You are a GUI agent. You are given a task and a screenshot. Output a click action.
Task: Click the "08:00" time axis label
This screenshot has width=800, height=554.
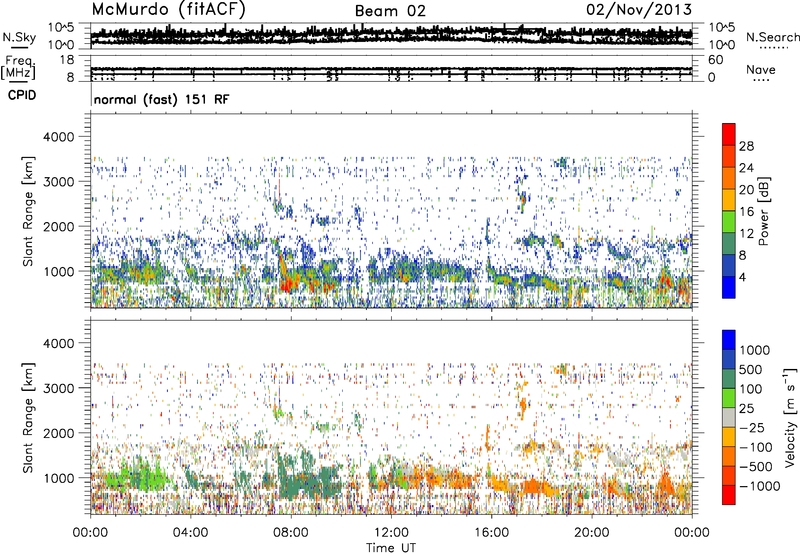290,533
